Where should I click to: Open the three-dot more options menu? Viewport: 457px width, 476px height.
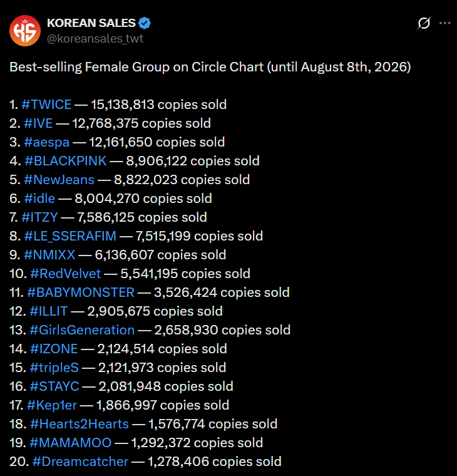tap(445, 23)
